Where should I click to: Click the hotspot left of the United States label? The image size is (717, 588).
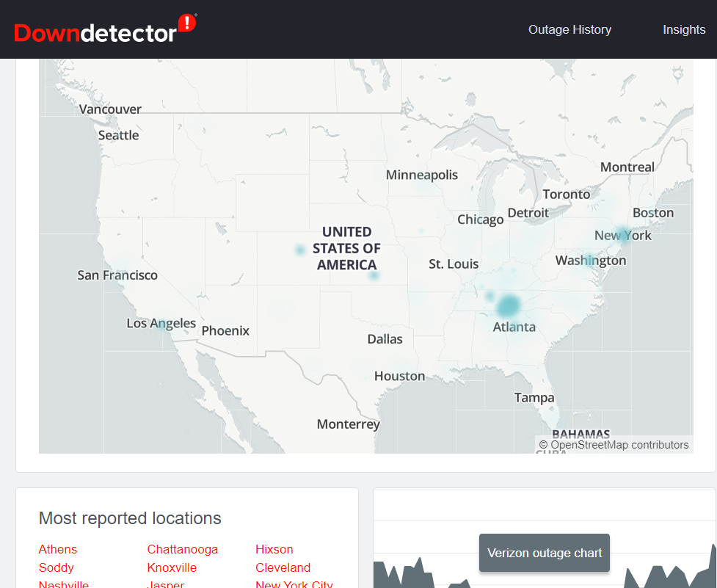click(x=300, y=250)
